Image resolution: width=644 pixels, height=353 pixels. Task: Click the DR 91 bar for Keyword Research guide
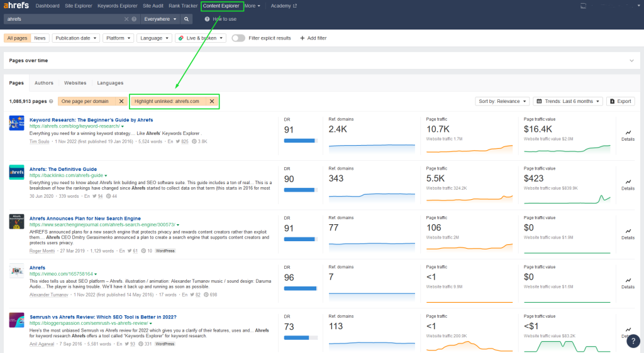coord(301,141)
